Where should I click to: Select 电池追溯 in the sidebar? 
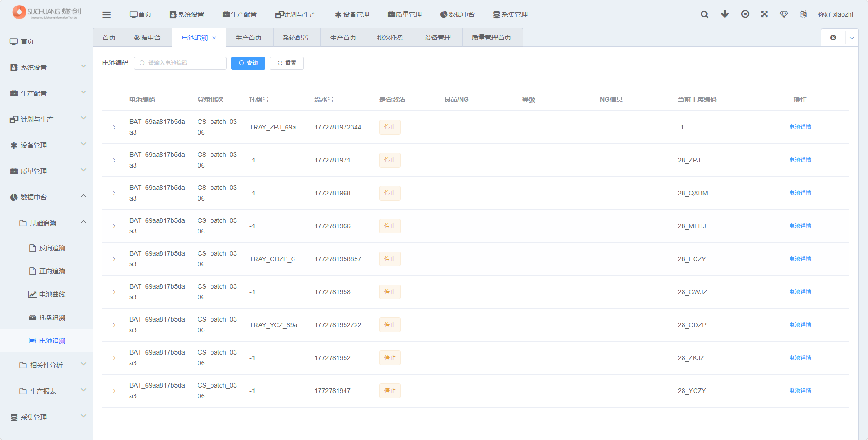tap(46, 341)
